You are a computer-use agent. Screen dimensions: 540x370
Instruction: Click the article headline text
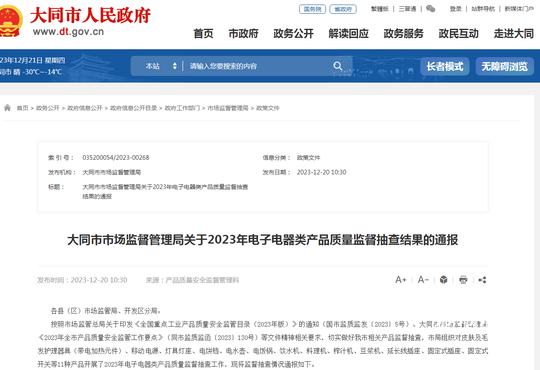262,240
